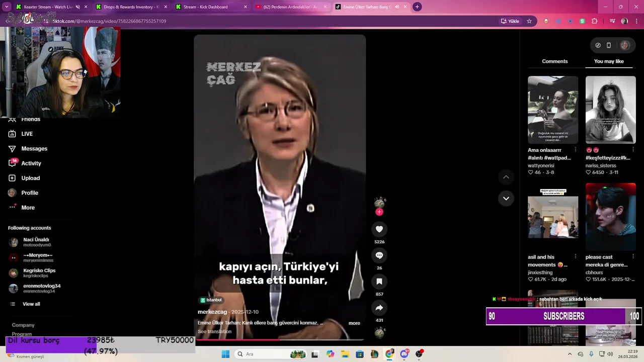Open comments via speech bubble icon

pyautogui.click(x=379, y=255)
